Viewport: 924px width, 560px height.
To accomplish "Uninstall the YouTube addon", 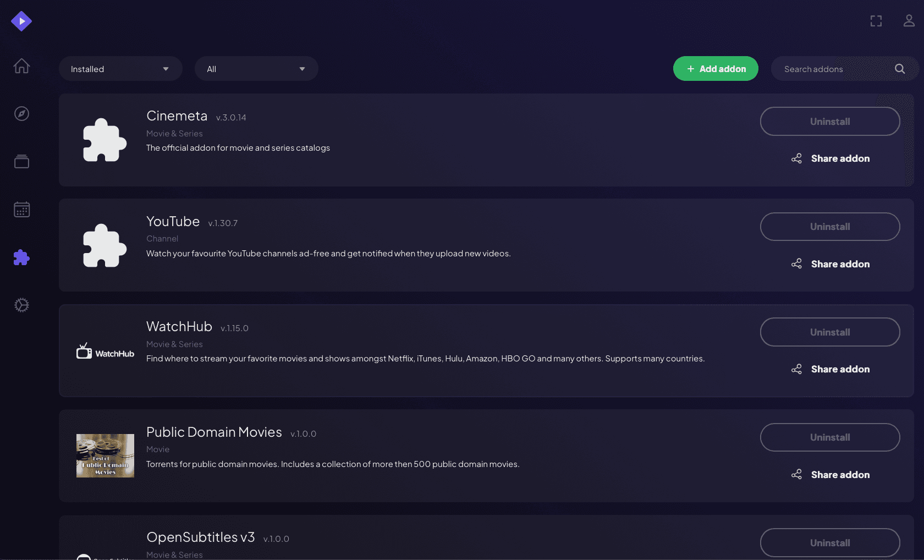I will 829,226.
